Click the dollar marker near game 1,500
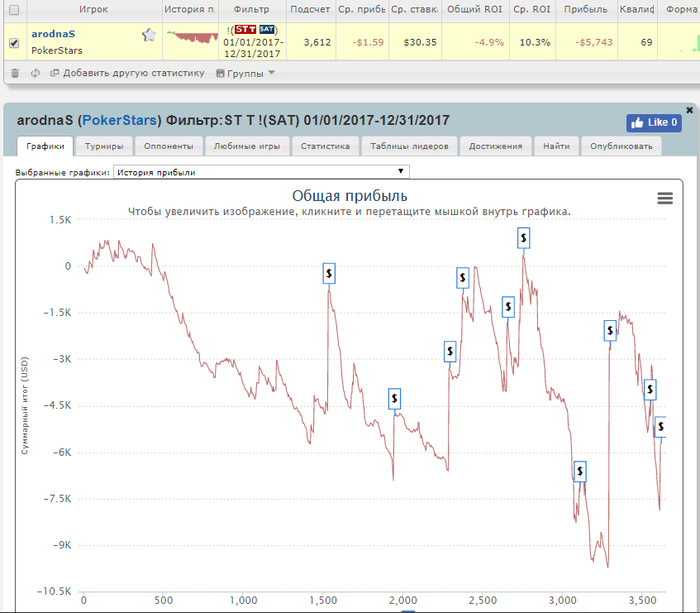Screen dimensions: 700x613 (x=329, y=273)
